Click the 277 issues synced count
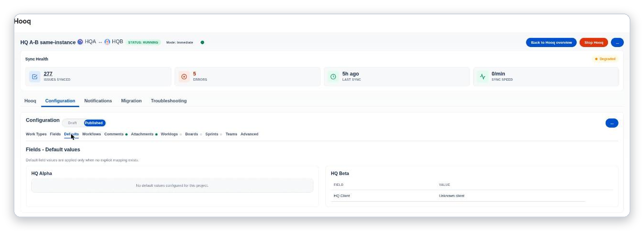644x231 pixels. coord(48,74)
